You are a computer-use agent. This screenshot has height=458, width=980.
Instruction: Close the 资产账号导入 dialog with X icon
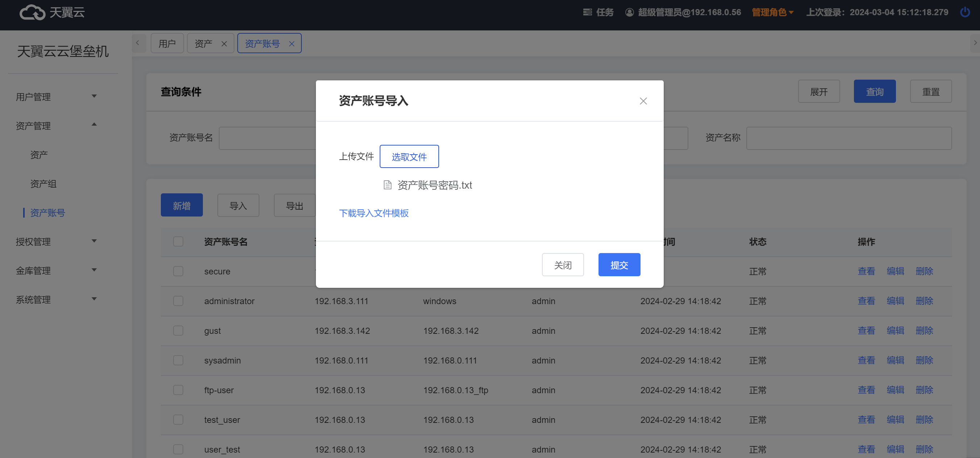[x=643, y=101]
